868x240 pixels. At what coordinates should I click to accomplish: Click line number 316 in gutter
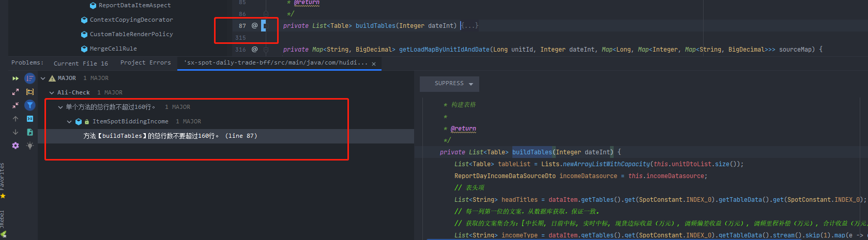(240, 50)
